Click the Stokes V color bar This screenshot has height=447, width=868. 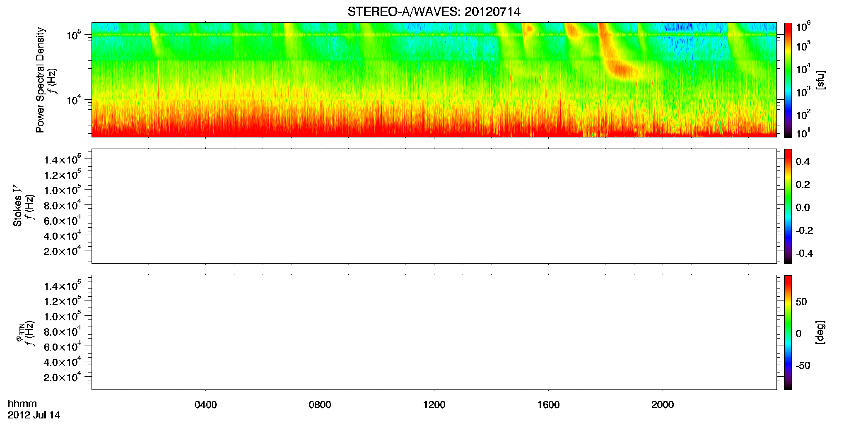(788, 206)
